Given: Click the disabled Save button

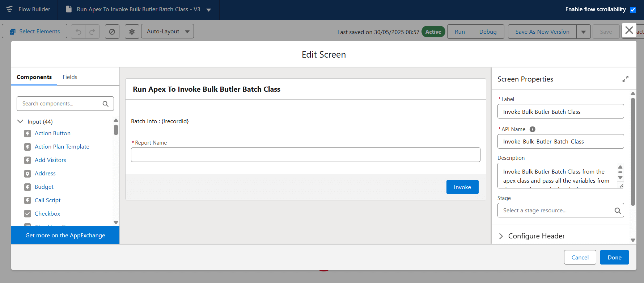Looking at the screenshot, I should 606,32.
